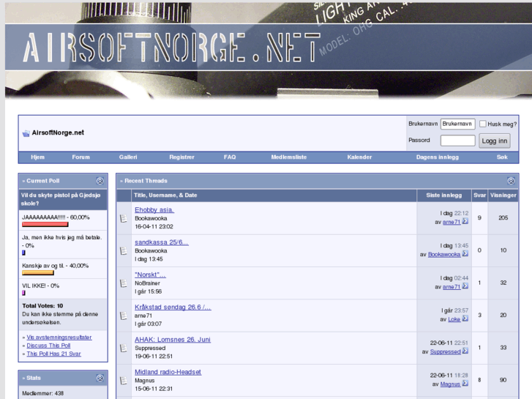Open Magnus profile link in last-post column
Image resolution: width=532 pixels, height=399 pixels.
(450, 384)
